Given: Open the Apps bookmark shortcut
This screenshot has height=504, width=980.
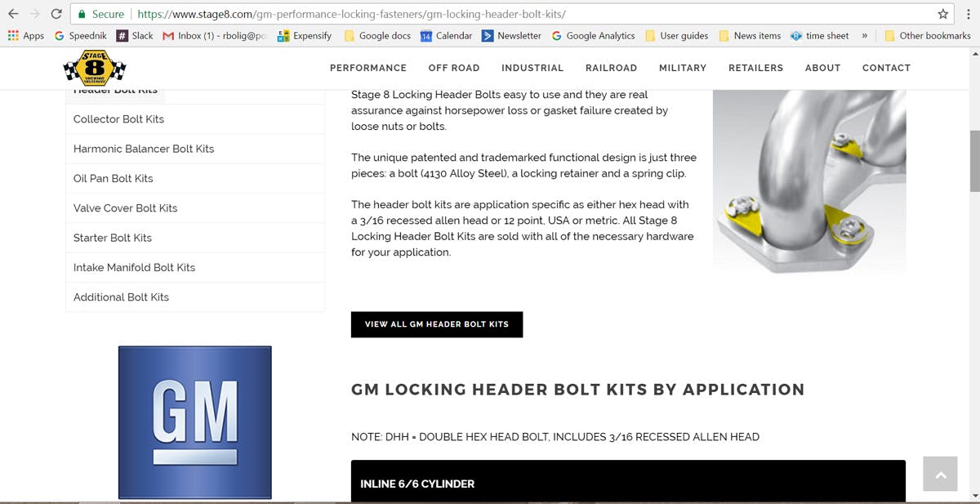Looking at the screenshot, I should point(25,36).
